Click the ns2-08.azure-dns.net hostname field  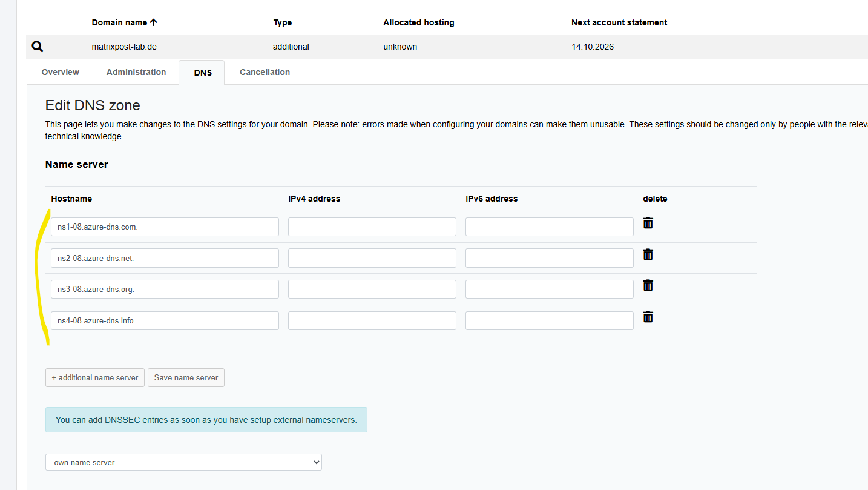click(x=165, y=258)
